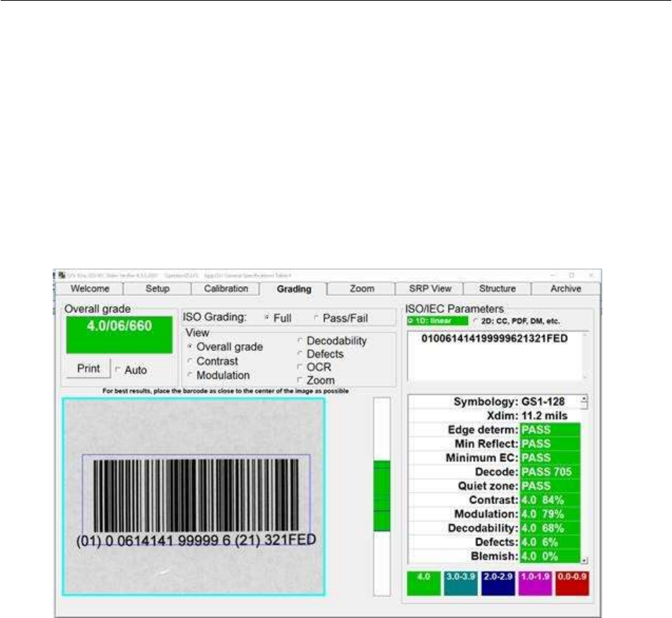Click the application icon in the title bar
The width and height of the screenshot is (672, 618).
[x=62, y=275]
